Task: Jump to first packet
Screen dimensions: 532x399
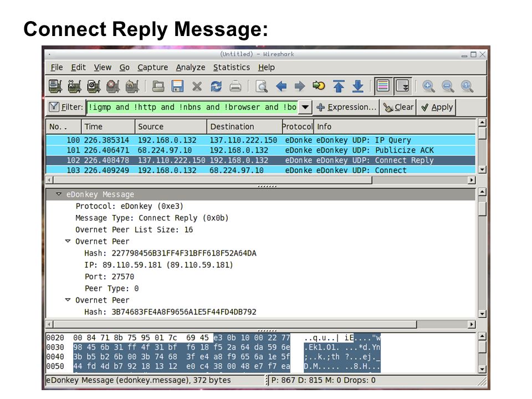Action: (339, 86)
